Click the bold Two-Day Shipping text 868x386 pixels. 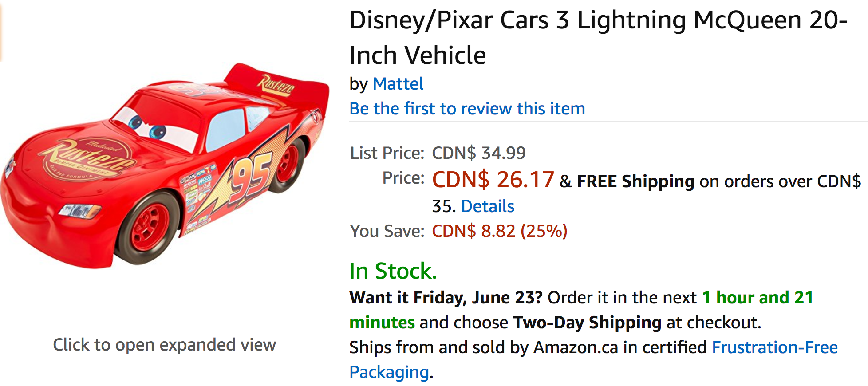coord(587,323)
